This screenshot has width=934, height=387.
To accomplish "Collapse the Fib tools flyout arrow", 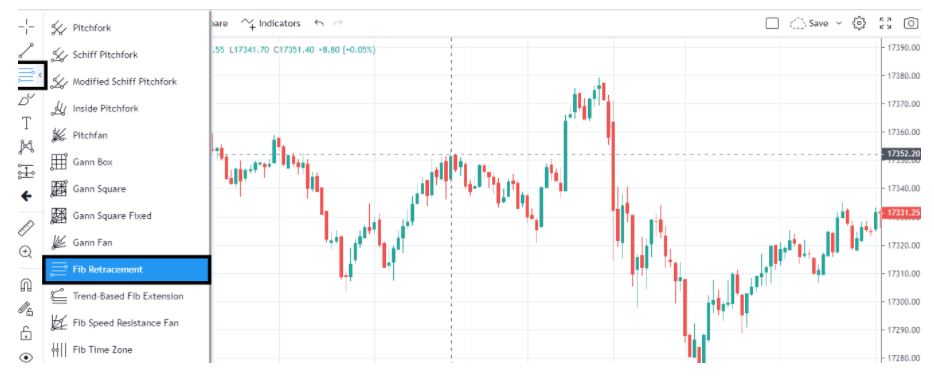I will [40, 75].
